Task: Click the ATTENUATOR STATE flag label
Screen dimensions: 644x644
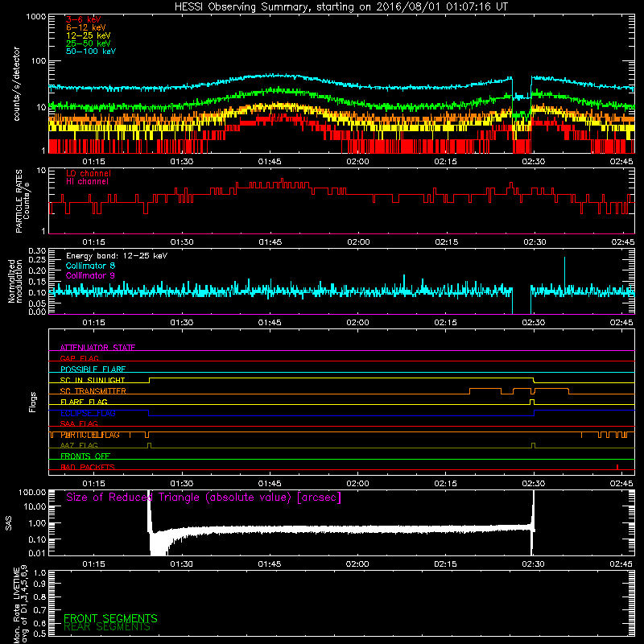Action: pyautogui.click(x=97, y=348)
